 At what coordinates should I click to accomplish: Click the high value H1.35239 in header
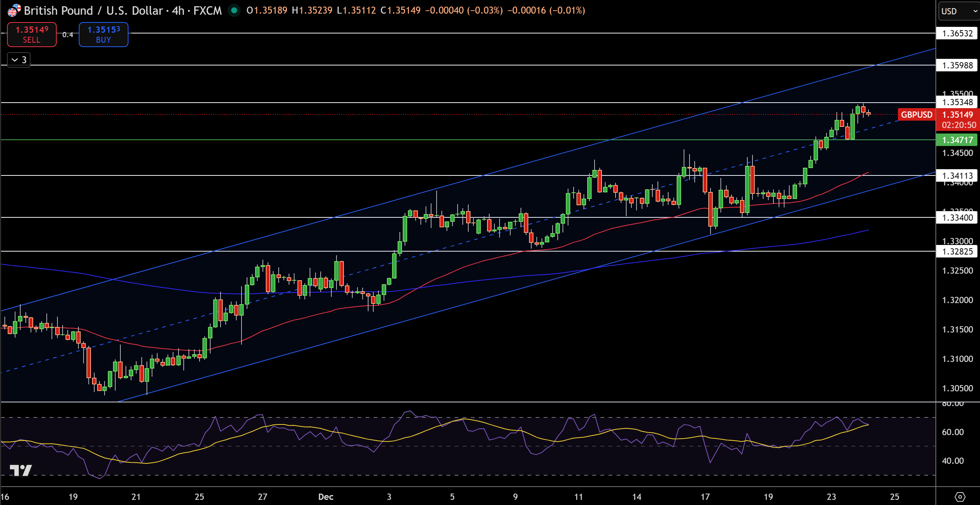[x=312, y=10]
